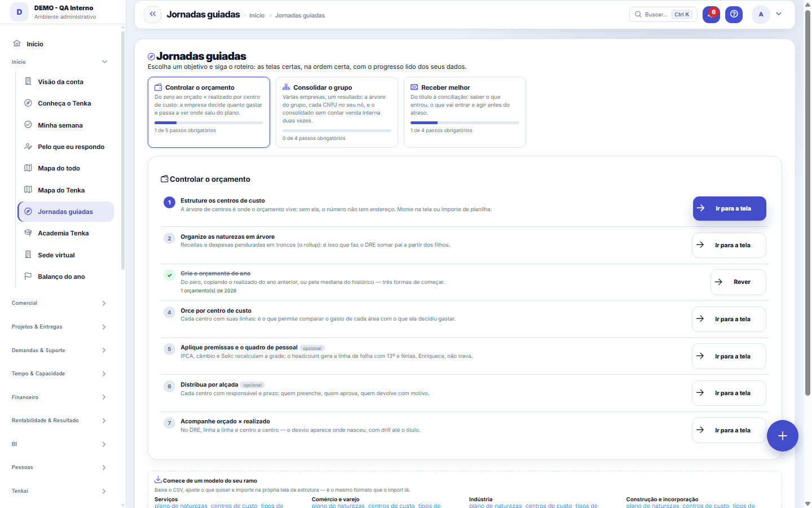This screenshot has width=812, height=508.
Task: Collapse the sidebar with the double-chevron icon
Action: (x=153, y=14)
